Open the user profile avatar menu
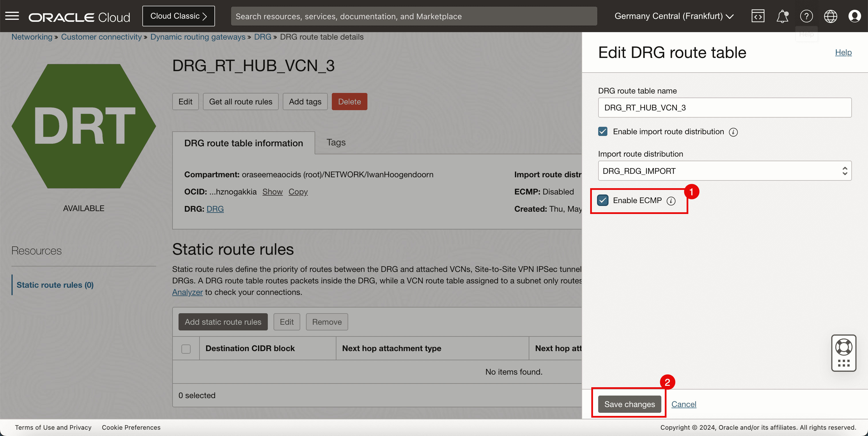868x436 pixels. click(x=855, y=16)
